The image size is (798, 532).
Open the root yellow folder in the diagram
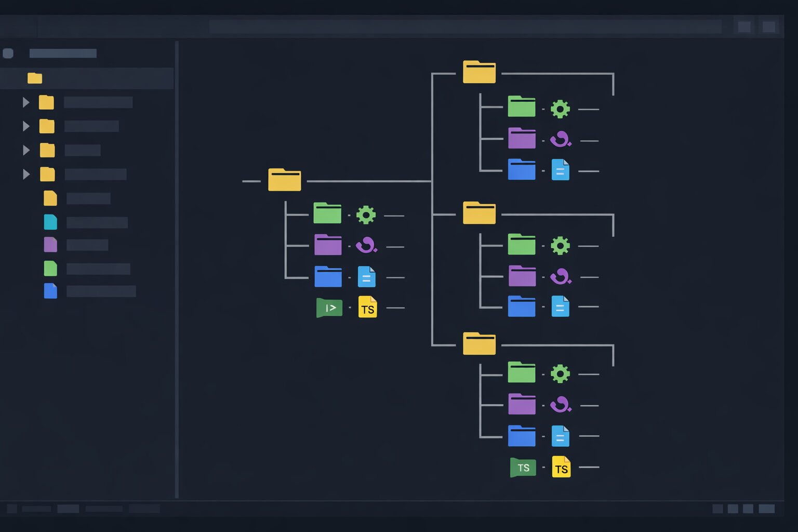pos(284,180)
